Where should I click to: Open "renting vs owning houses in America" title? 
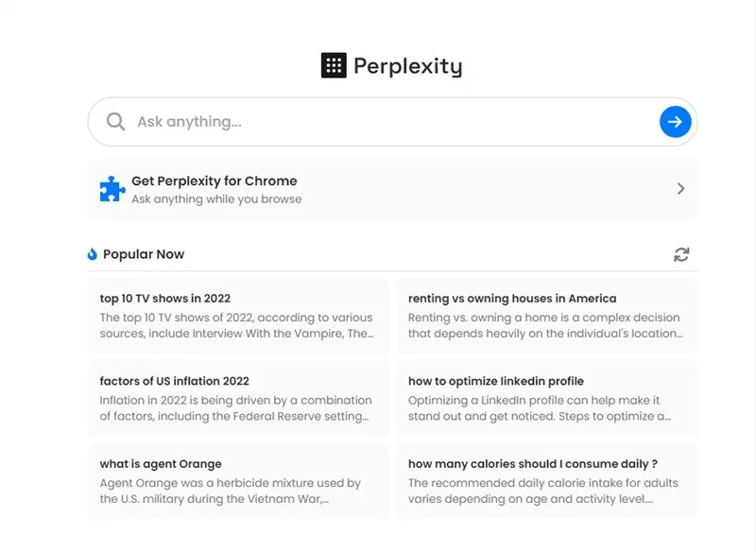pos(512,299)
